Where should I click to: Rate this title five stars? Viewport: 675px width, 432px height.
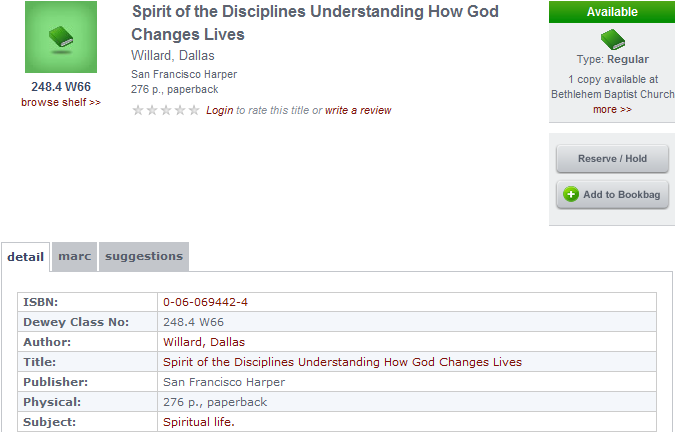pyautogui.click(x=194, y=110)
